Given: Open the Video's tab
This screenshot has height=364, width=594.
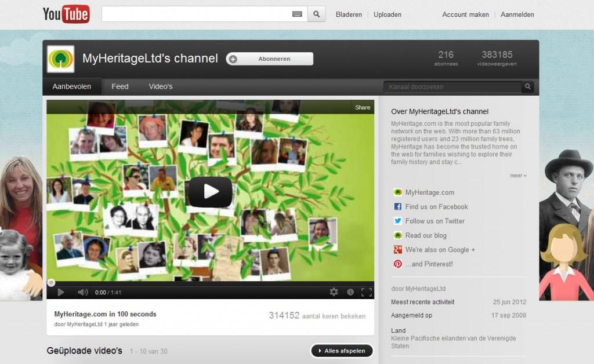Looking at the screenshot, I should pos(161,86).
